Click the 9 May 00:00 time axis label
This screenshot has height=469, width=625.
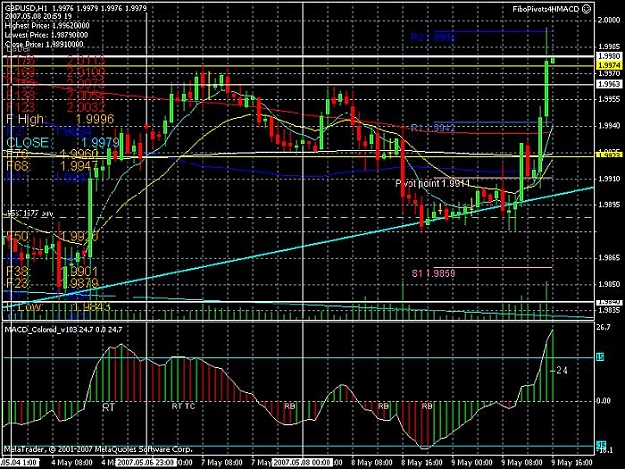[472, 463]
